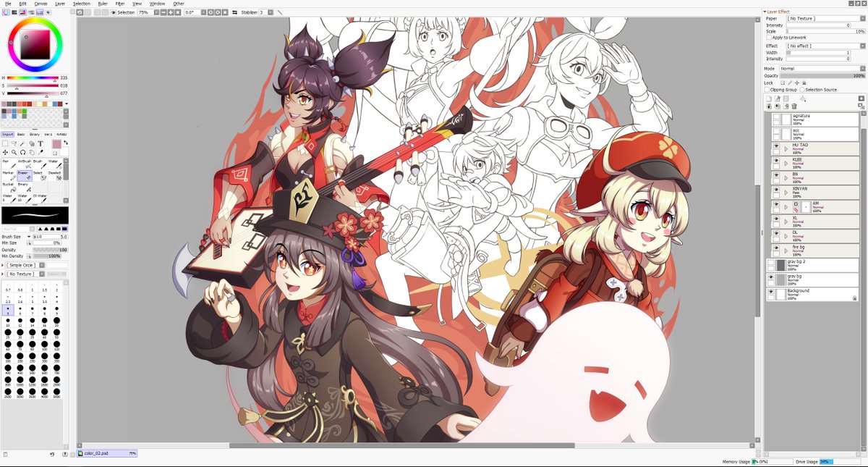
Task: Open the Canvas menu
Action: pos(41,4)
